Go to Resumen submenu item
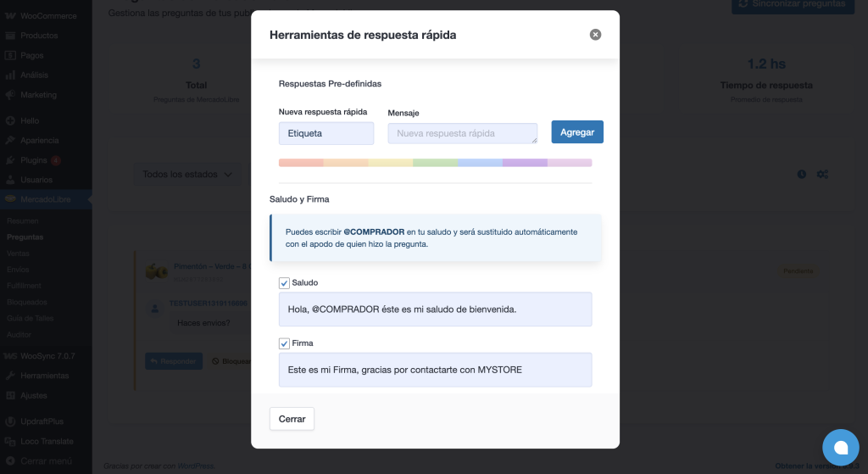The width and height of the screenshot is (868, 474). click(23, 221)
